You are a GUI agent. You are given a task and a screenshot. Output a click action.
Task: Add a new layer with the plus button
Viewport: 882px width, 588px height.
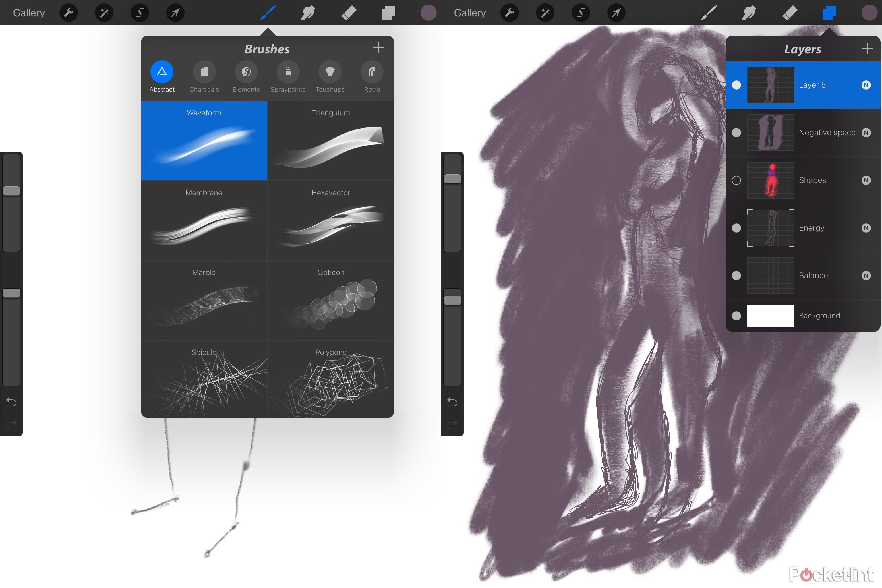click(867, 48)
